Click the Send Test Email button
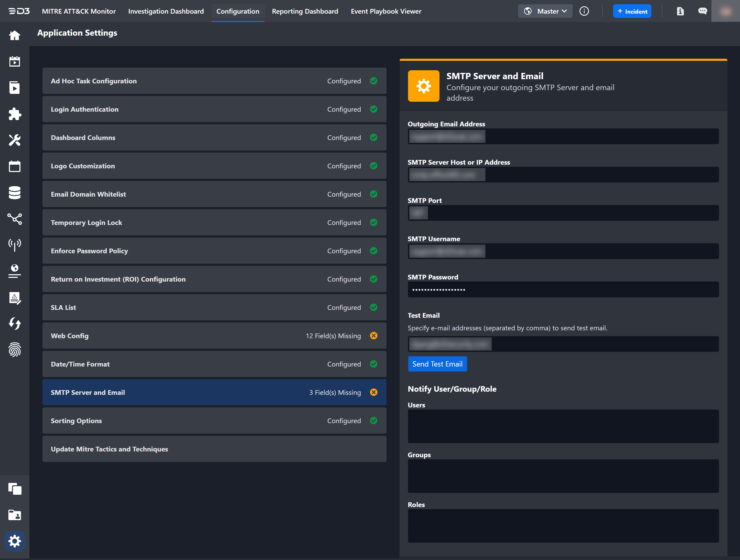The width and height of the screenshot is (740, 560). [x=437, y=364]
